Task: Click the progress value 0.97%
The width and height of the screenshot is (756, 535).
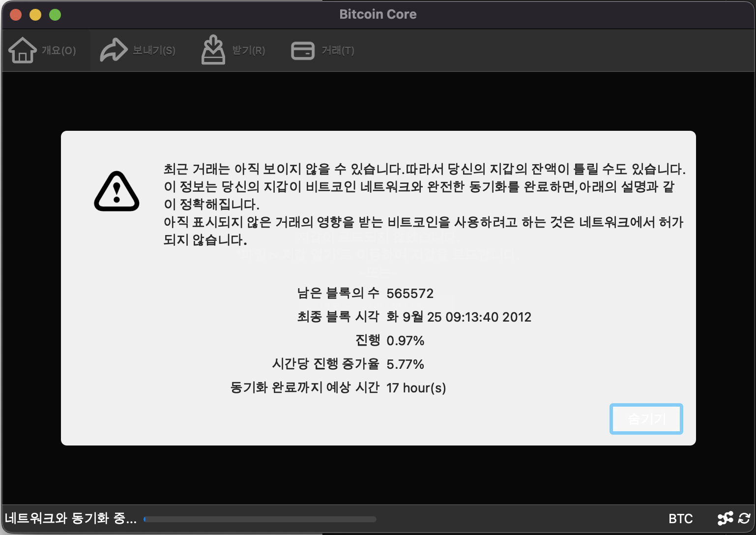Action: (x=406, y=340)
